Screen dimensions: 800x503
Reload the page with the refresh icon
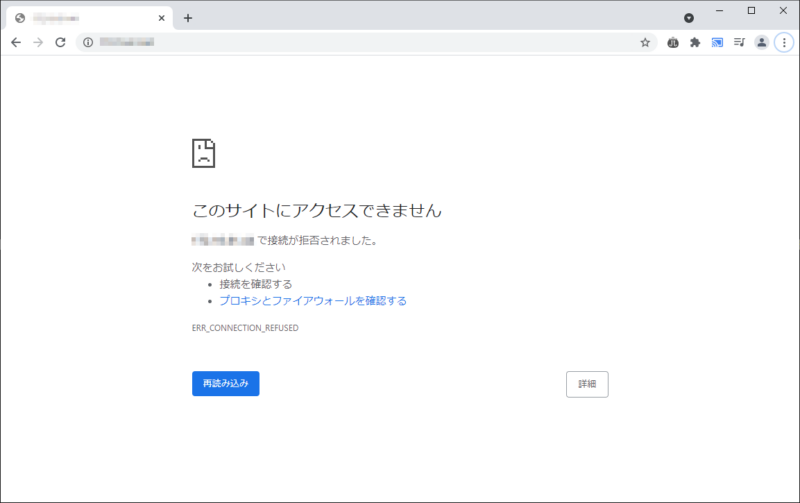point(60,42)
